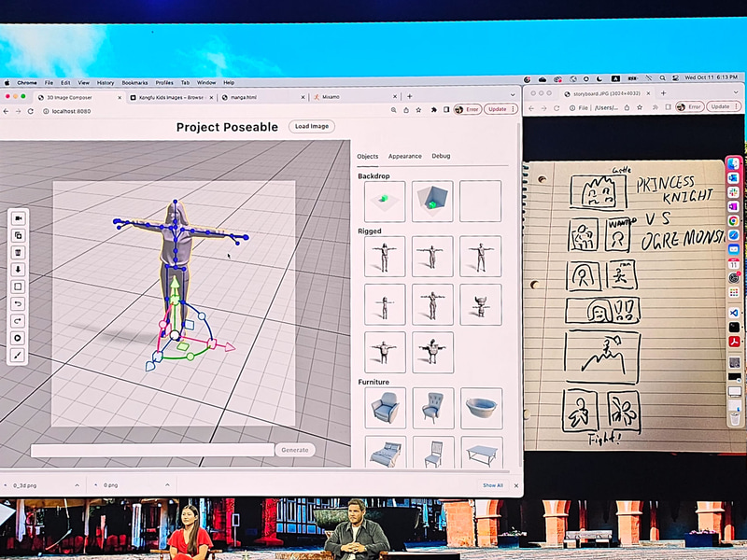The image size is (747, 560).
Task: Open new tab in main Chrome window
Action: click(409, 96)
